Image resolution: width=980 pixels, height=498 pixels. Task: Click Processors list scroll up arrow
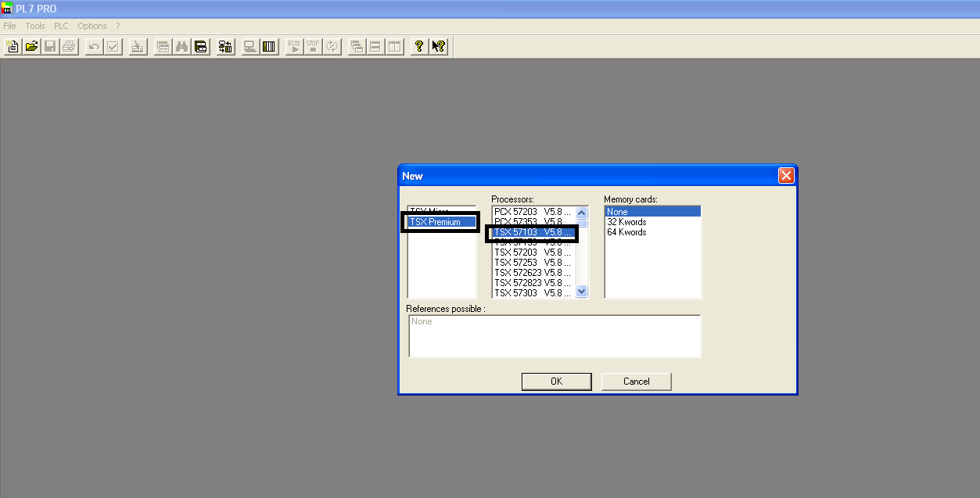coord(581,213)
